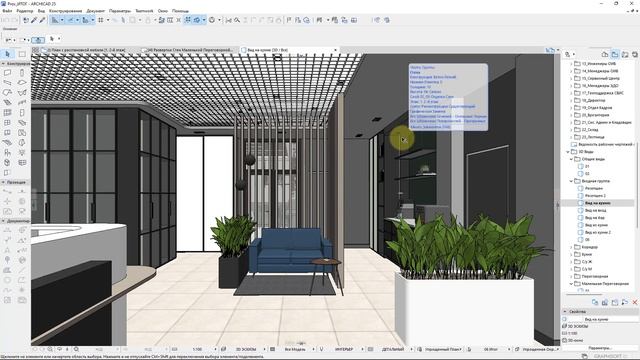Open the ИНТЕРЬЕР option in bottom bar
Image resolution: width=640 pixels, height=360 pixels.
(x=344, y=349)
